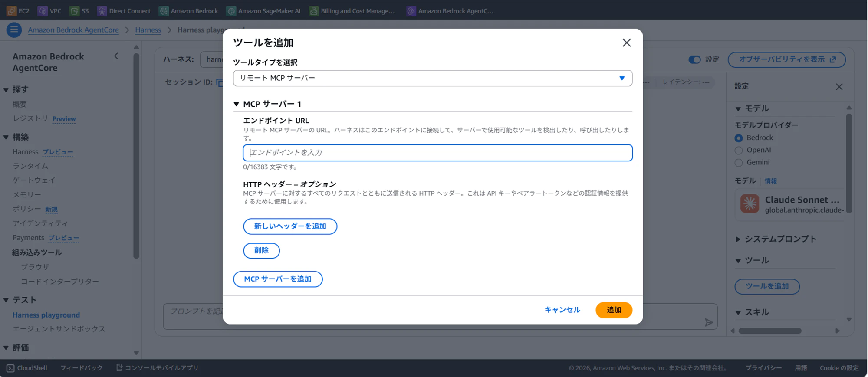Open the Billing and Cost Management shortcut icon

[x=314, y=11]
